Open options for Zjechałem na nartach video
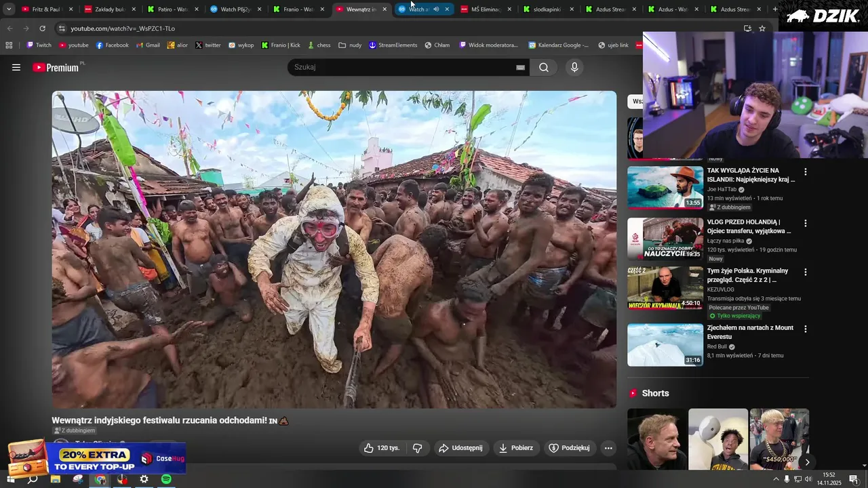Viewport: 868px width, 488px height. [x=806, y=329]
